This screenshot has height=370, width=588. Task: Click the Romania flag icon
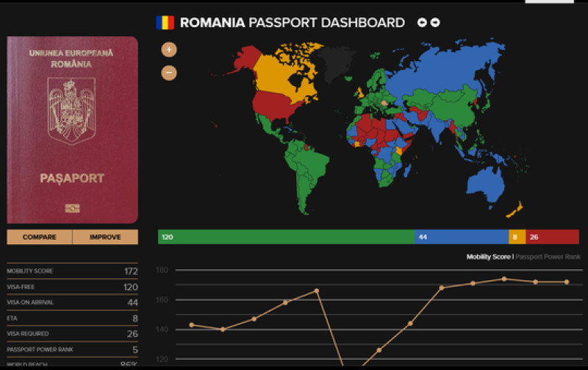coord(165,23)
